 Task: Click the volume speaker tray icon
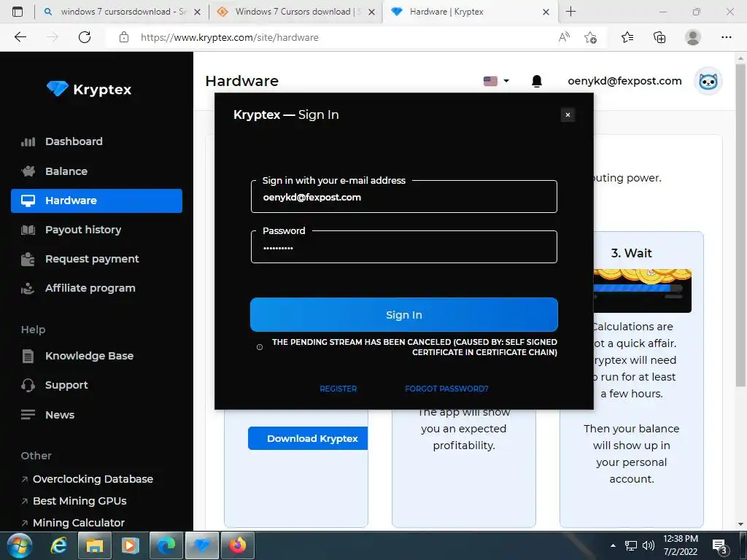coord(649,545)
